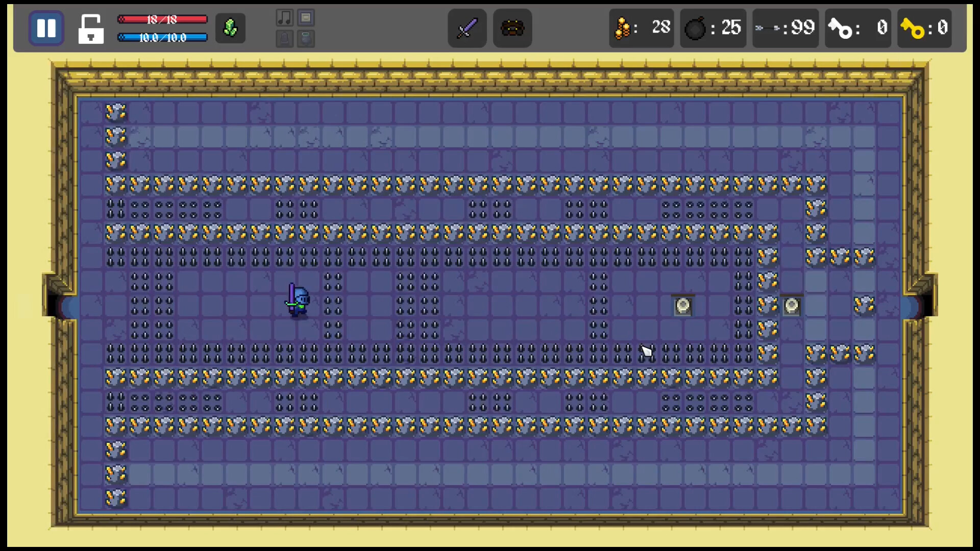Image resolution: width=980 pixels, height=551 pixels.
Task: Click the bomb counter showing 25
Action: point(713,28)
